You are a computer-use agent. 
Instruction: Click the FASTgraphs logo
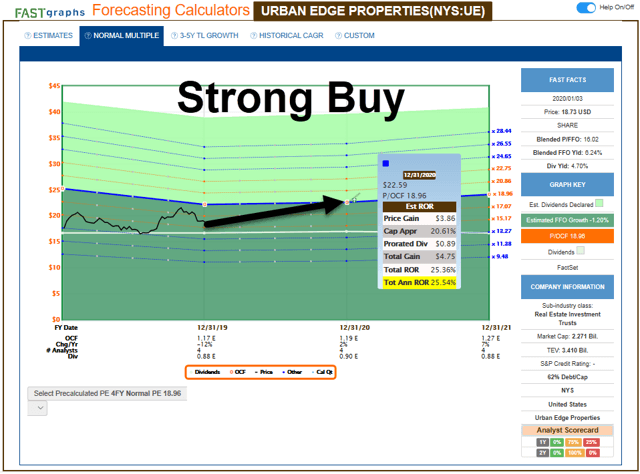(50, 13)
